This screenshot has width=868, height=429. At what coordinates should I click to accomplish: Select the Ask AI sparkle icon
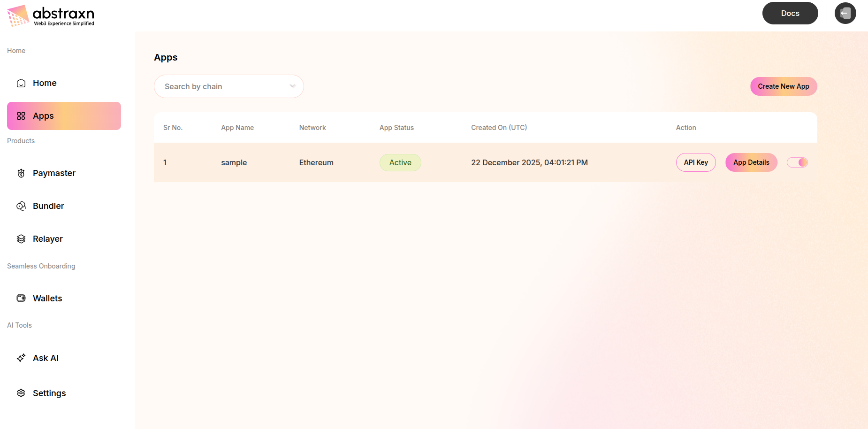pos(21,358)
